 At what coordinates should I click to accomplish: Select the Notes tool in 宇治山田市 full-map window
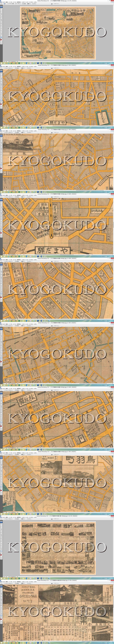pyautogui.click(x=1, y=33)
